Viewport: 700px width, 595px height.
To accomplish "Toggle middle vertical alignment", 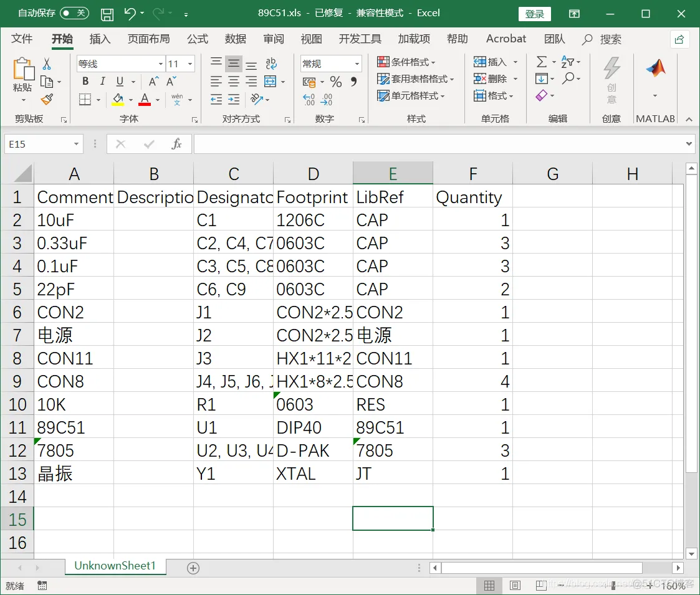I will tap(234, 64).
